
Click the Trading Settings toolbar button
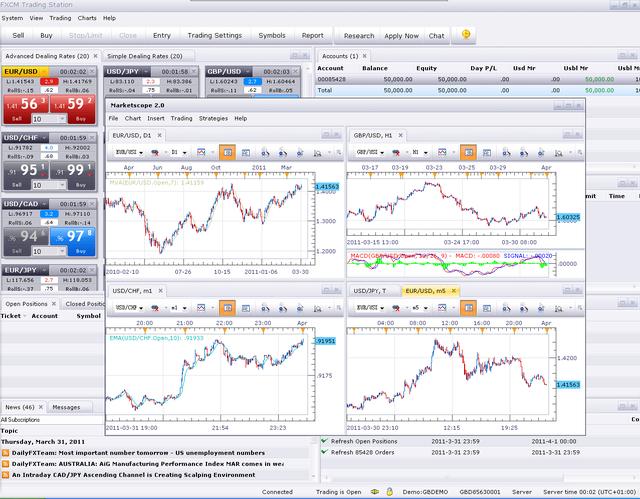tap(215, 35)
